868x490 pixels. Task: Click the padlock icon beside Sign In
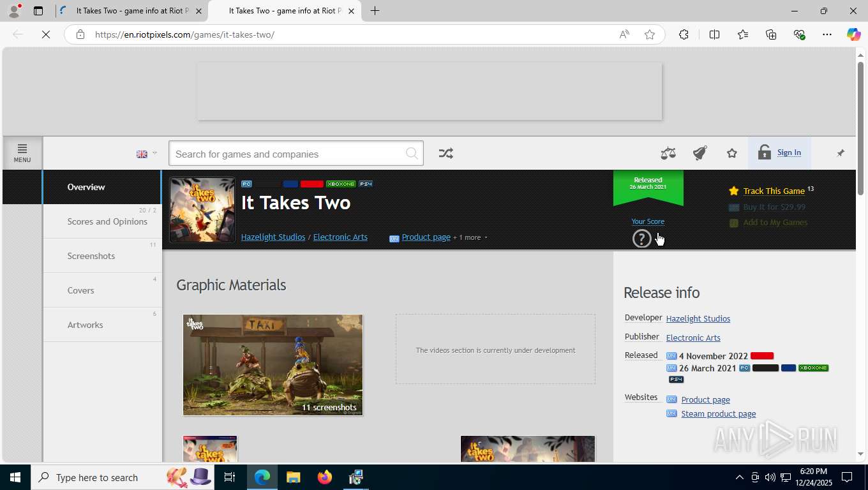[764, 152]
